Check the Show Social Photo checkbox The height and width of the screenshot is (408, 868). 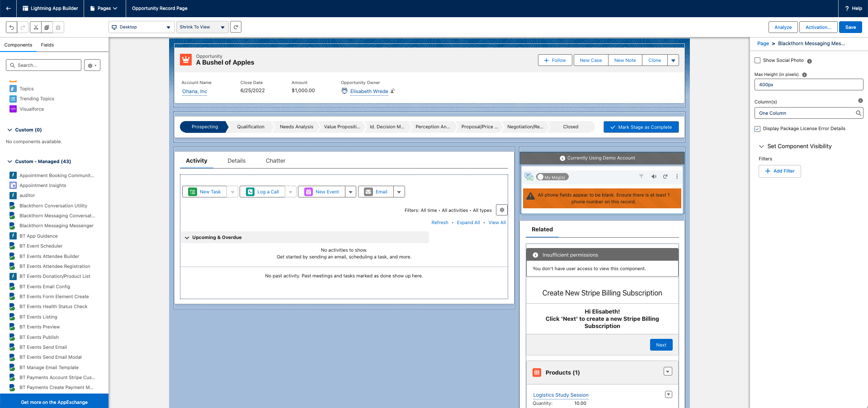click(757, 60)
